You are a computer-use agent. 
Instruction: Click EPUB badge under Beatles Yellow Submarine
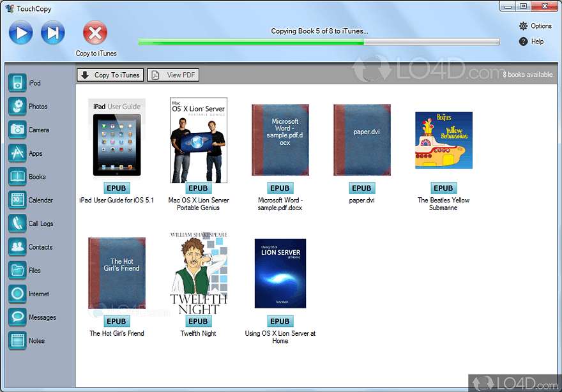click(443, 188)
